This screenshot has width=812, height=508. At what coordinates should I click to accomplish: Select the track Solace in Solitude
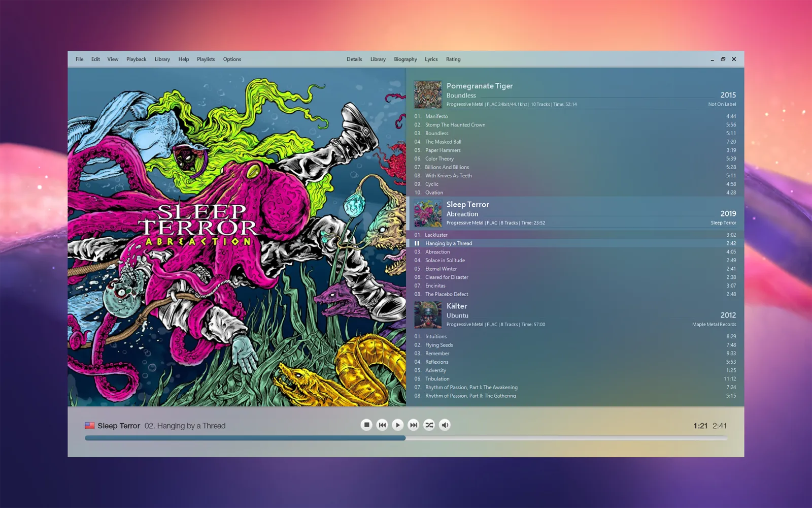click(x=575, y=260)
